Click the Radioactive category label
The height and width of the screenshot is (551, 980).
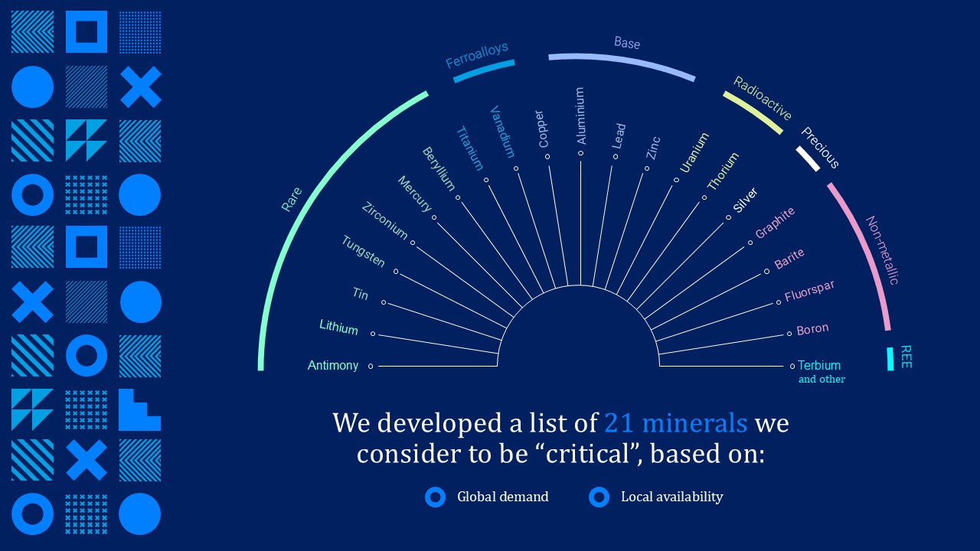pyautogui.click(x=763, y=98)
